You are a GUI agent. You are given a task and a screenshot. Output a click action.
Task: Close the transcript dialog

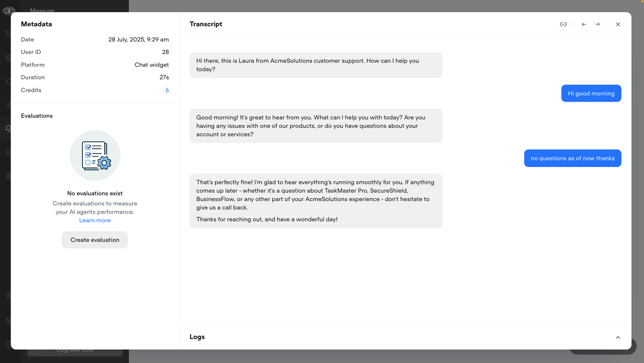click(x=618, y=24)
